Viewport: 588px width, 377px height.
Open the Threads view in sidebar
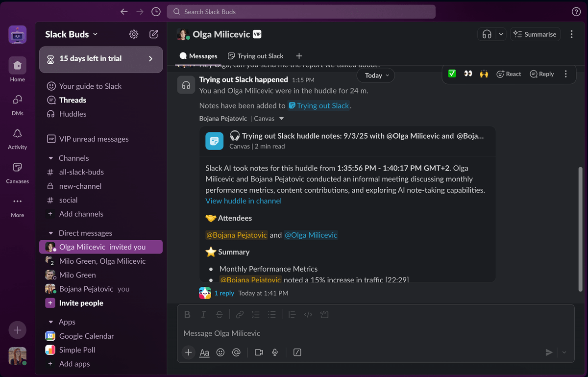pyautogui.click(x=73, y=100)
